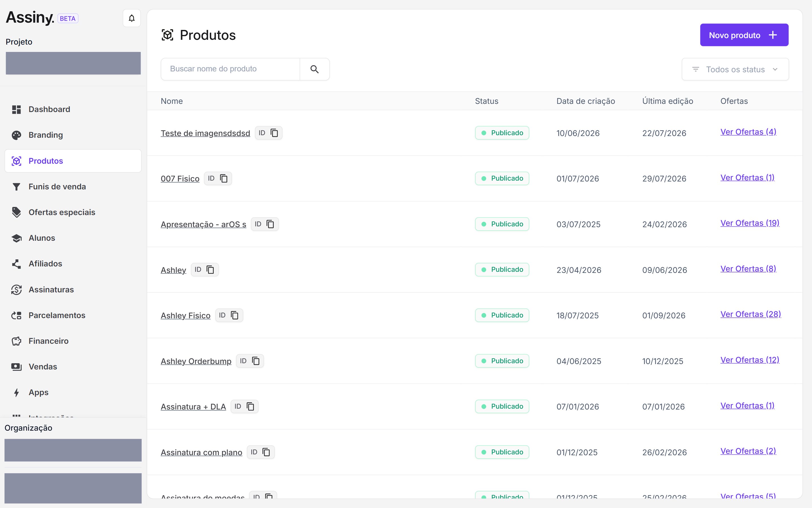This screenshot has width=812, height=508.
Task: Open Ver Ofertas (4) link
Action: click(748, 132)
